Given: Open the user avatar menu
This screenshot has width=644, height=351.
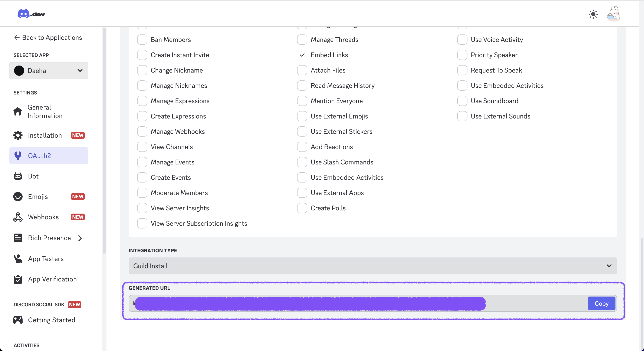Looking at the screenshot, I should (613, 14).
